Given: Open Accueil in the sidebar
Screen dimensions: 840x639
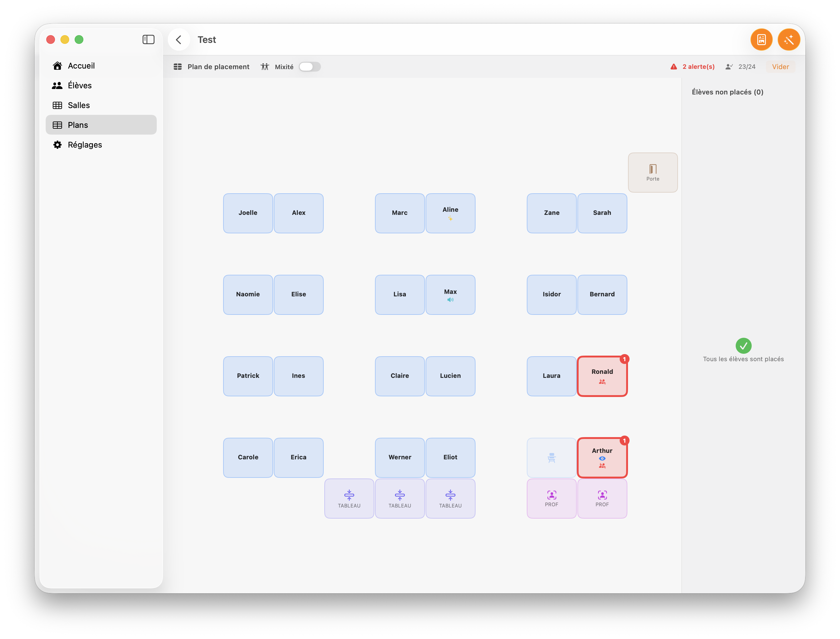Looking at the screenshot, I should [101, 66].
